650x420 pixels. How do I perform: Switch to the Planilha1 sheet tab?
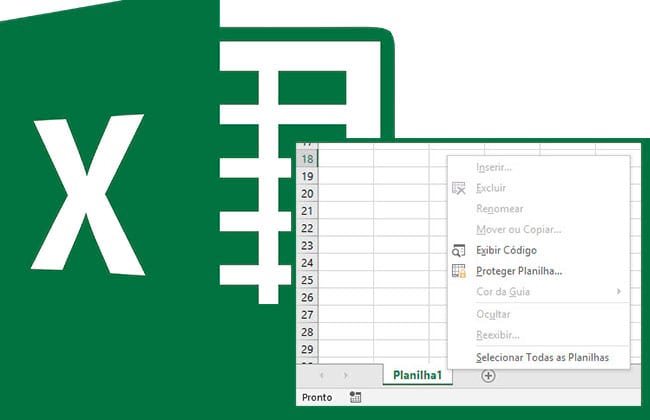(417, 375)
